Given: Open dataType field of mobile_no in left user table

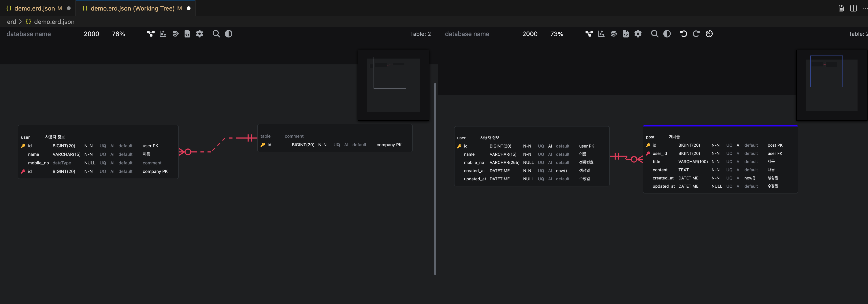Looking at the screenshot, I should coord(62,163).
